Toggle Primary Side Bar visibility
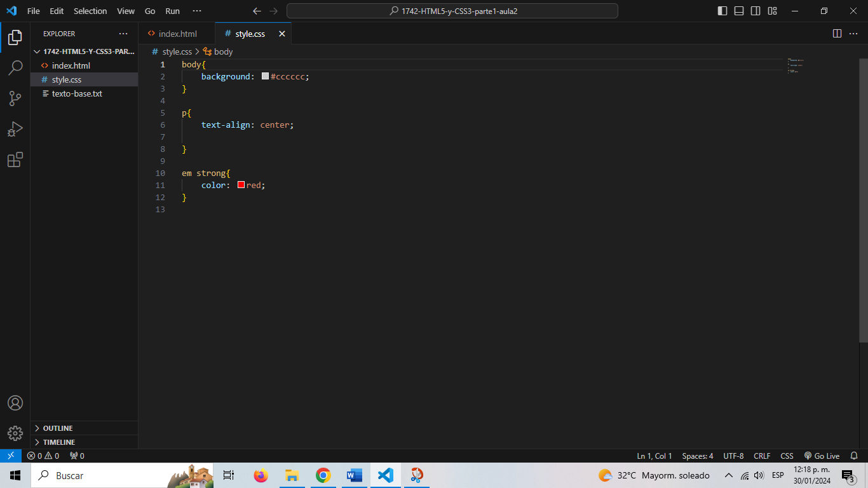The width and height of the screenshot is (868, 488). tap(722, 11)
